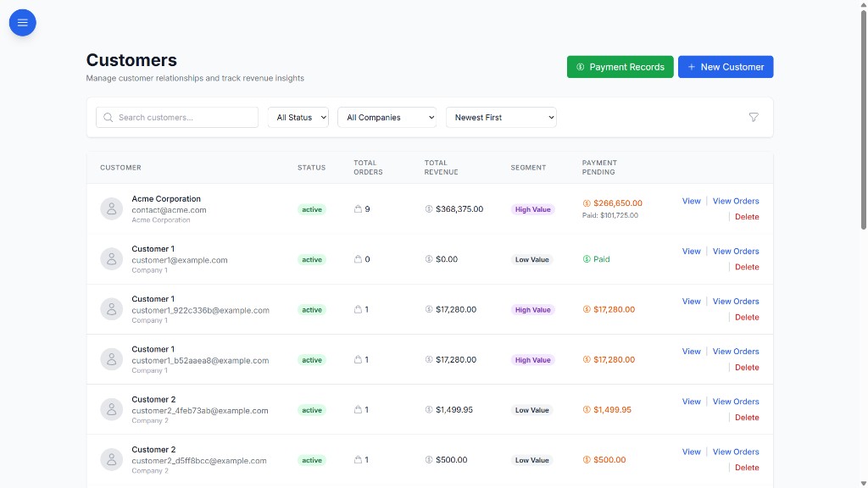Screen dimensions: 868x488
Task: View Orders for Acme Corporation
Action: [x=736, y=201]
